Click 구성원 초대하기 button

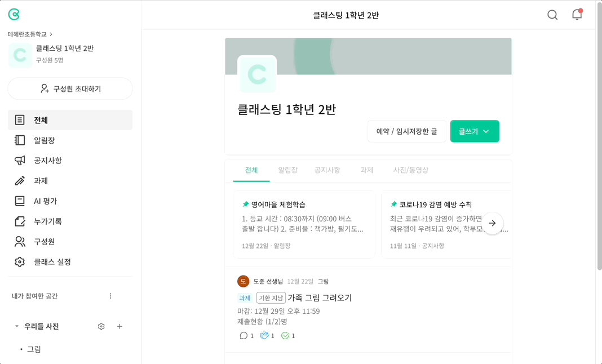[x=70, y=88]
